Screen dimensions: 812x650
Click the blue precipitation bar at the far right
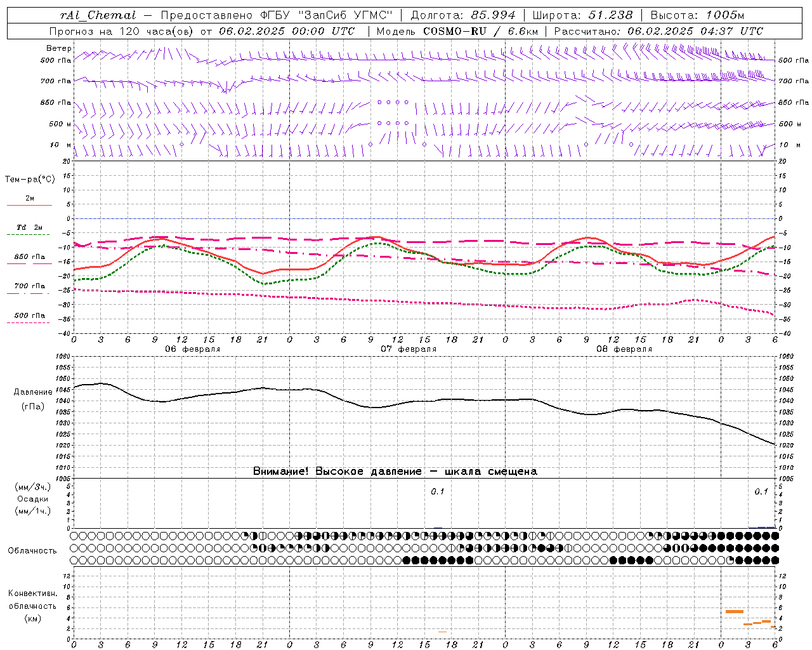tap(766, 527)
